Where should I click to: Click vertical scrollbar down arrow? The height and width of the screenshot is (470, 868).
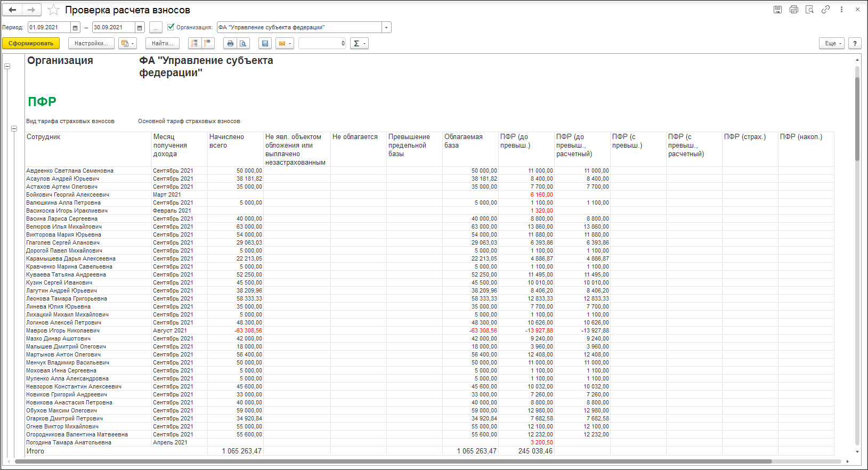coord(857,452)
